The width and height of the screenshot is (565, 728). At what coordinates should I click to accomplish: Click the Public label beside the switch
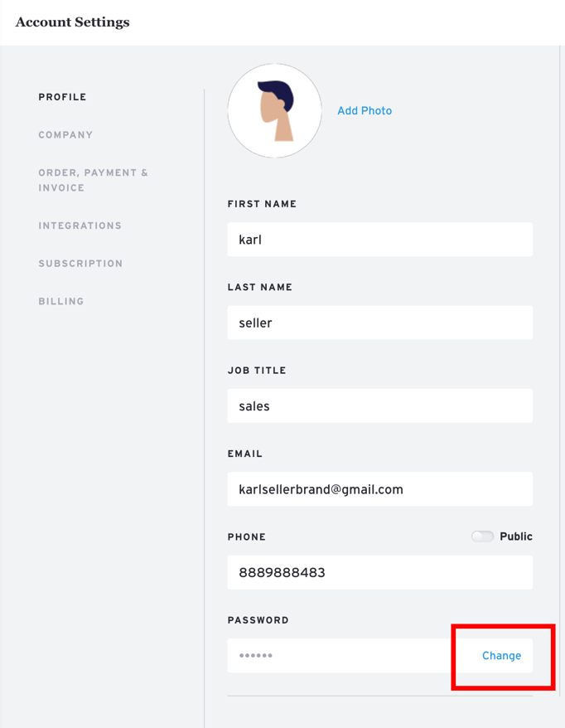[516, 536]
